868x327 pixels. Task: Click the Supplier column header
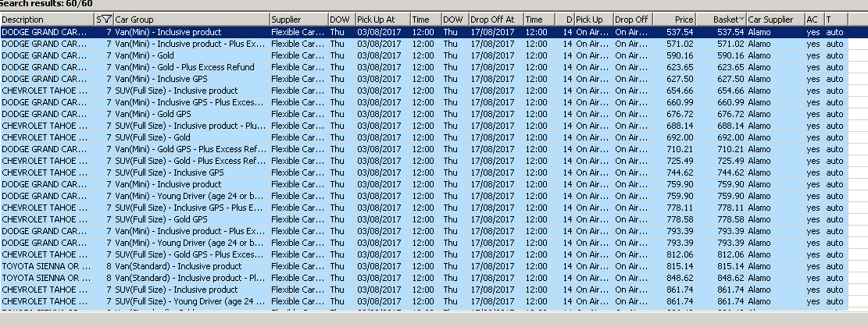point(299,20)
